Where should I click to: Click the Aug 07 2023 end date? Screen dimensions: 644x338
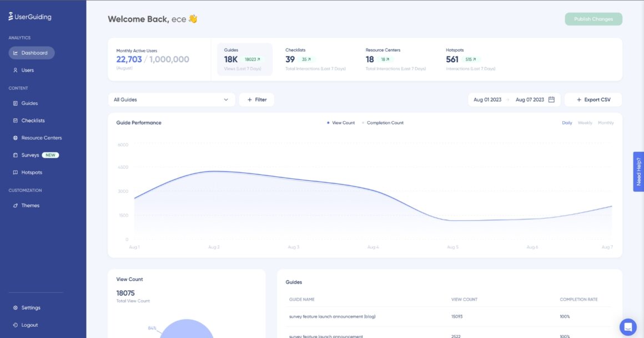click(x=530, y=100)
